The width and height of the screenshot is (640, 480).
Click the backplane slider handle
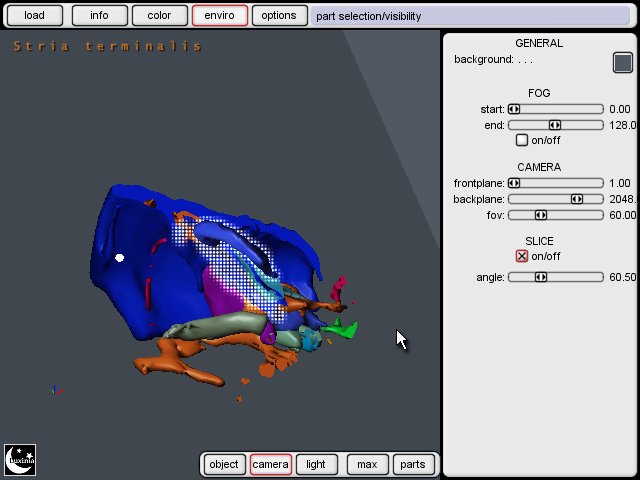(577, 199)
